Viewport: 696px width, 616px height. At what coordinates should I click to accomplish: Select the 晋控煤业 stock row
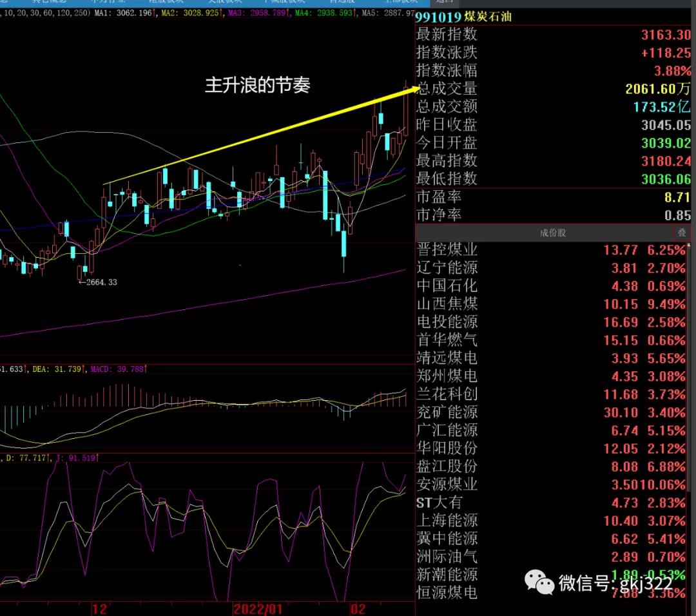click(x=551, y=250)
